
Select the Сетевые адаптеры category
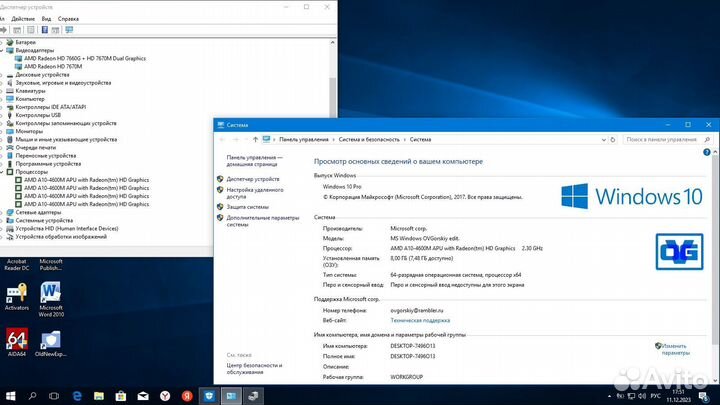(x=38, y=213)
